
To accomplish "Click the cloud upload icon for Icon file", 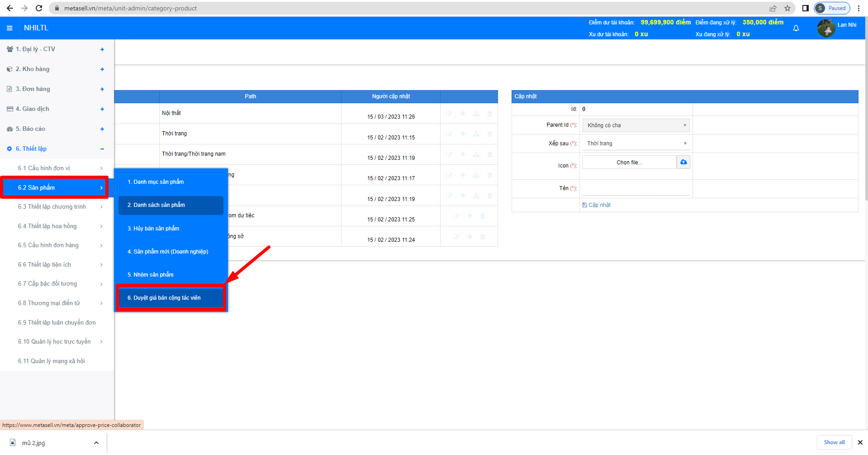I will pos(683,162).
